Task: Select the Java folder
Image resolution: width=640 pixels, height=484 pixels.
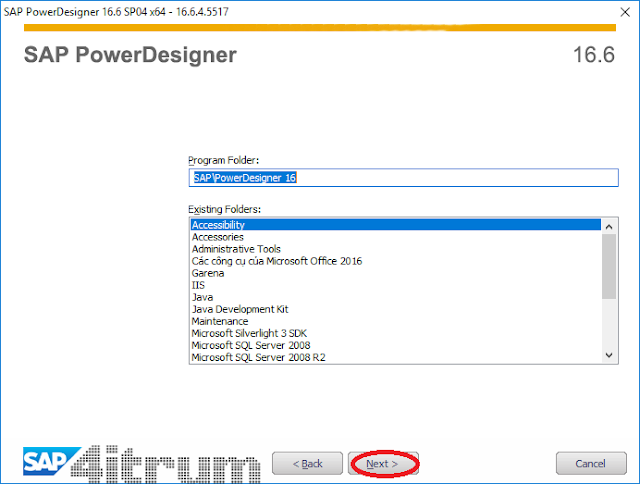Action: coord(396,297)
